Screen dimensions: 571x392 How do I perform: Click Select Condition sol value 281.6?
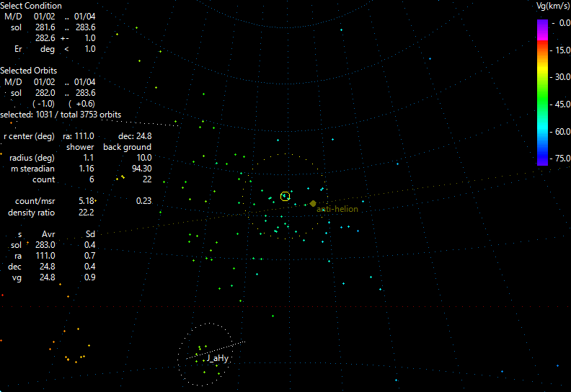45,27
